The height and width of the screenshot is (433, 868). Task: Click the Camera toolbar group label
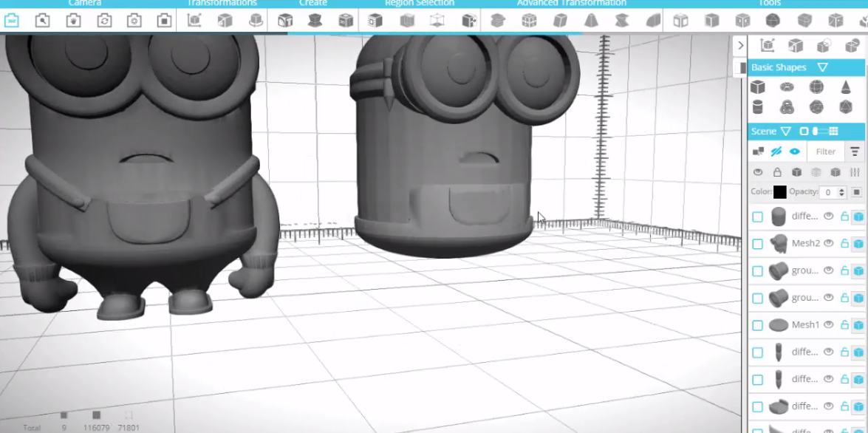(x=85, y=3)
